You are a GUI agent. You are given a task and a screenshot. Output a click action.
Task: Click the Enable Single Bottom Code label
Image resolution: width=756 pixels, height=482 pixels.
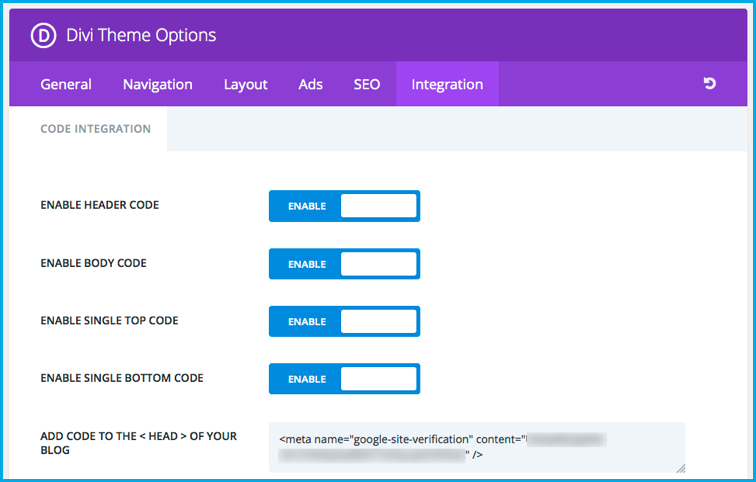coord(122,378)
